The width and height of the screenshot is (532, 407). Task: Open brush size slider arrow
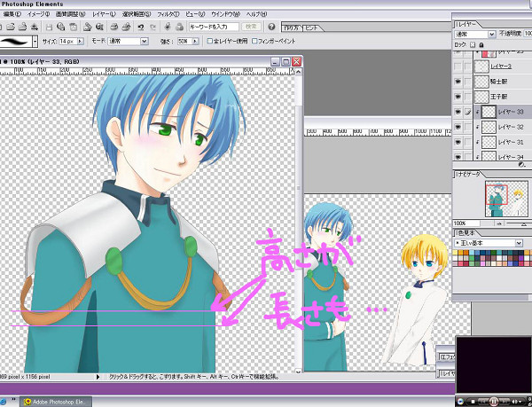pos(80,41)
